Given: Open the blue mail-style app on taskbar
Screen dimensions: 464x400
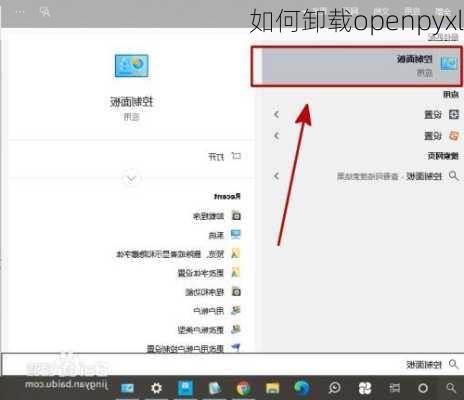Looking at the screenshot, I should click(127, 388).
